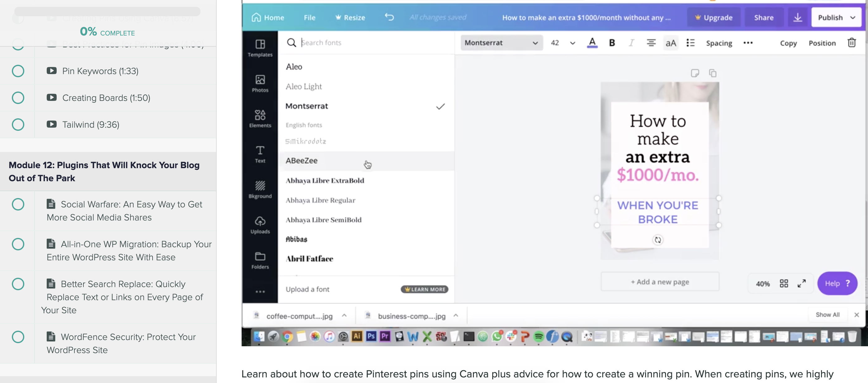This screenshot has height=383, width=868.
Task: Open the text color picker A icon
Action: [x=592, y=43]
